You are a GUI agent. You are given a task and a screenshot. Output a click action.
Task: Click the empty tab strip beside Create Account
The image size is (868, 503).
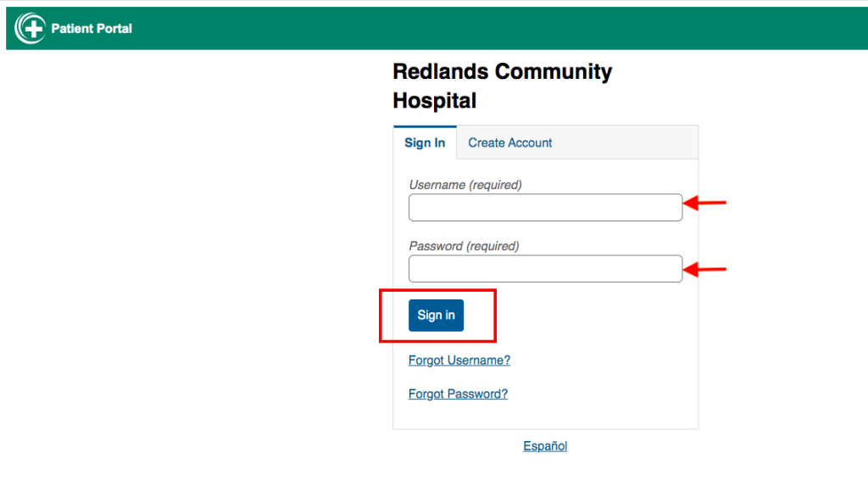click(x=628, y=143)
